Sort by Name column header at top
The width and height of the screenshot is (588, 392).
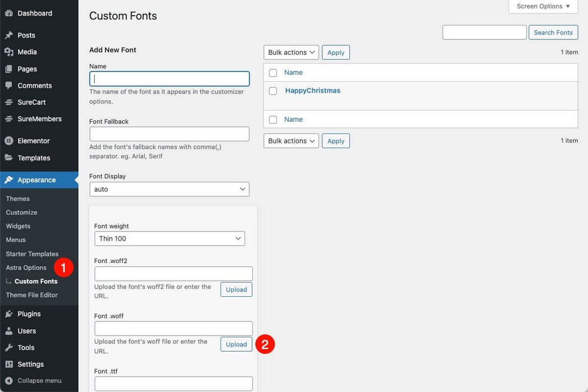point(293,73)
